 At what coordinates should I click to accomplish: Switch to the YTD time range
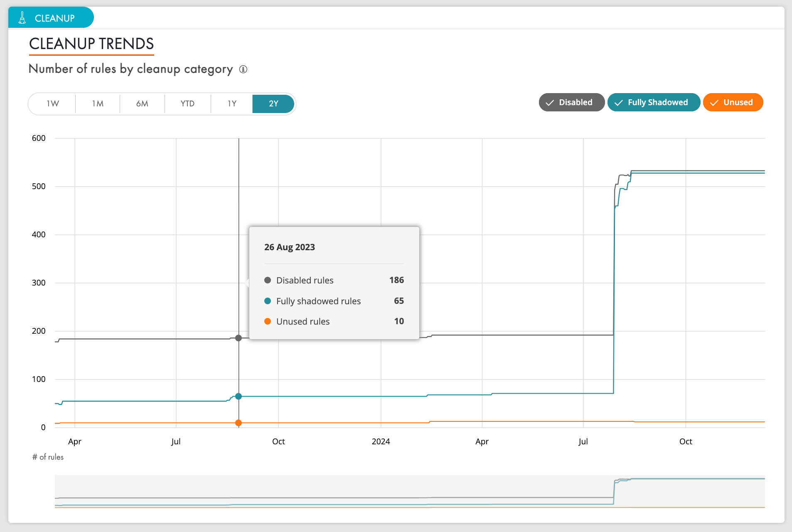tap(187, 103)
